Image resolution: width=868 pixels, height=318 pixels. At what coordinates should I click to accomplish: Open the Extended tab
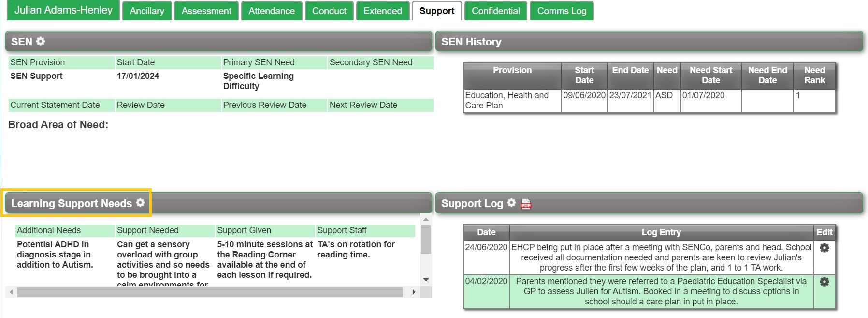[x=382, y=11]
